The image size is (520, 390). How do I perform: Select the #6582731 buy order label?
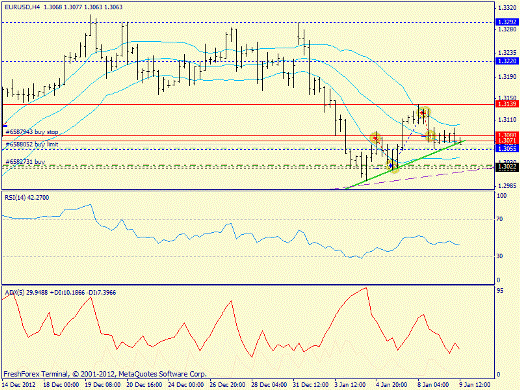point(25,162)
